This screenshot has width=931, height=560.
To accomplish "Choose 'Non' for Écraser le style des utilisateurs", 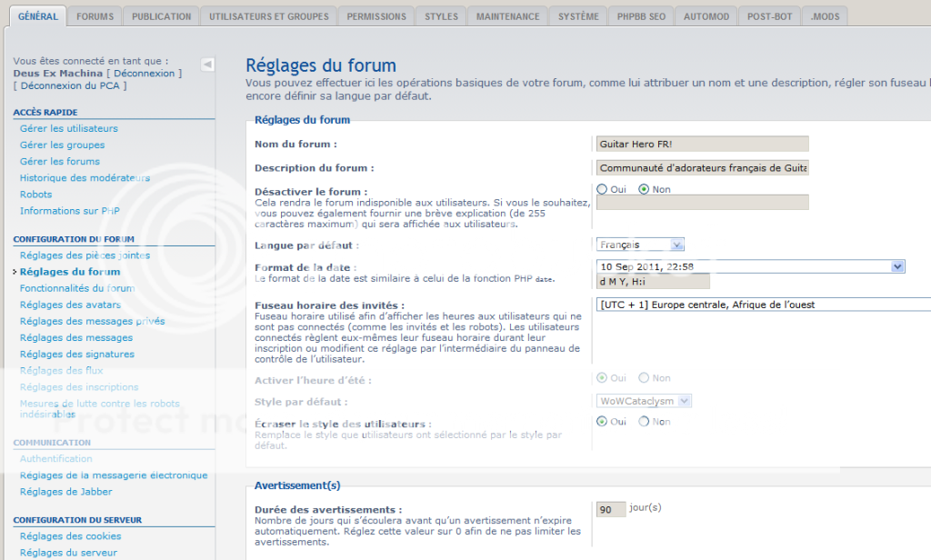I will click(644, 422).
